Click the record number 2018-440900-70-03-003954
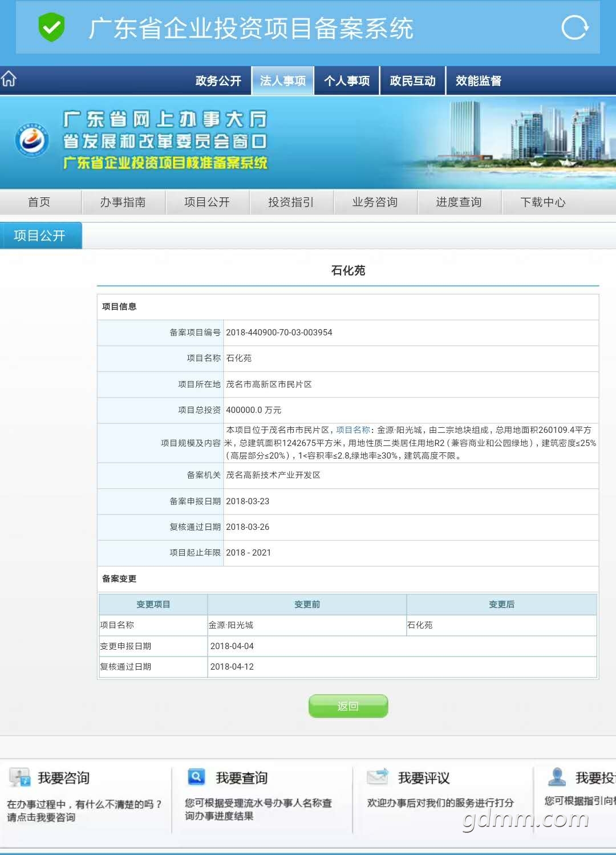Image resolution: width=616 pixels, height=855 pixels. pyautogui.click(x=279, y=333)
